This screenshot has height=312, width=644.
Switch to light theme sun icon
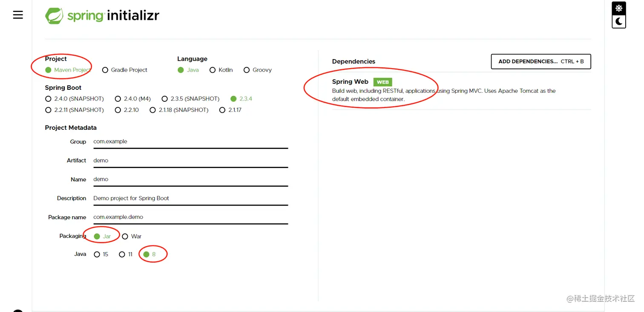tap(619, 8)
